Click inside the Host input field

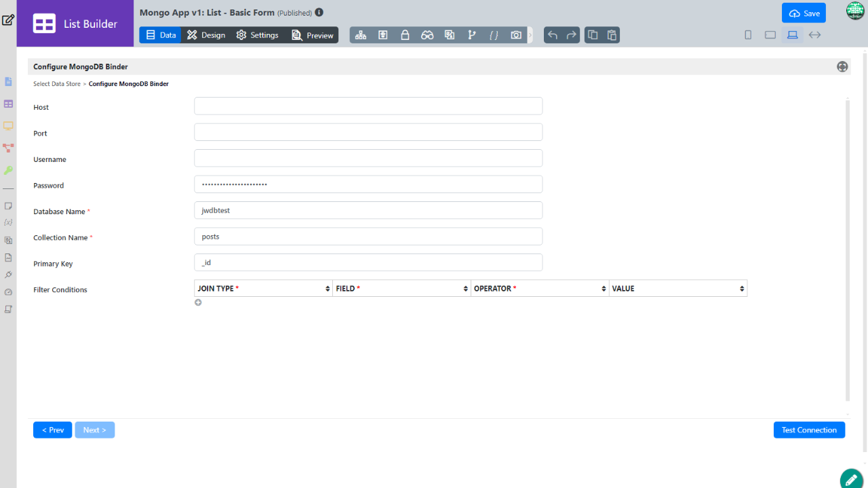(x=368, y=106)
